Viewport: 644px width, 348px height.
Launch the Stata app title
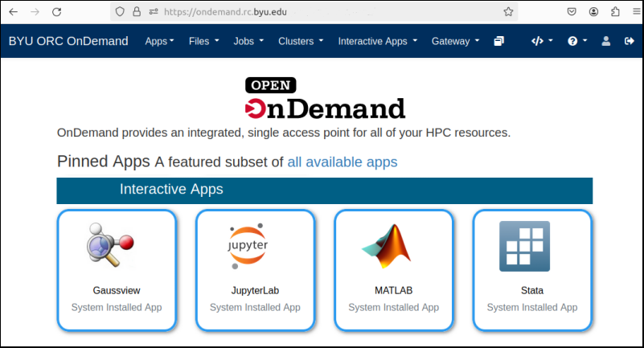[532, 291]
